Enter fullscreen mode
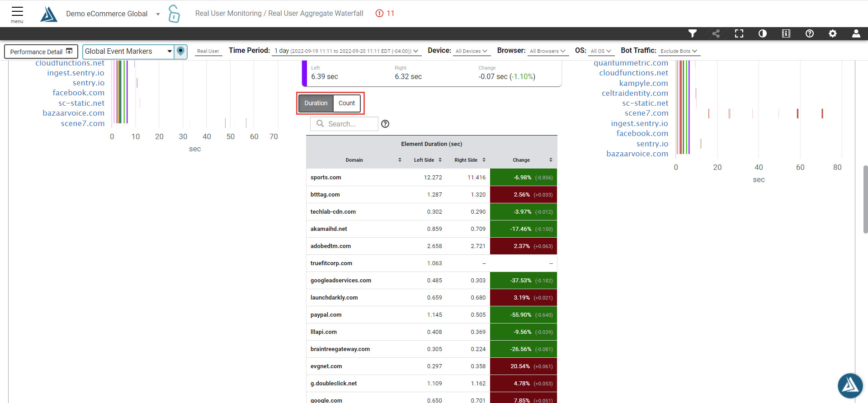This screenshot has width=868, height=403. coord(739,33)
